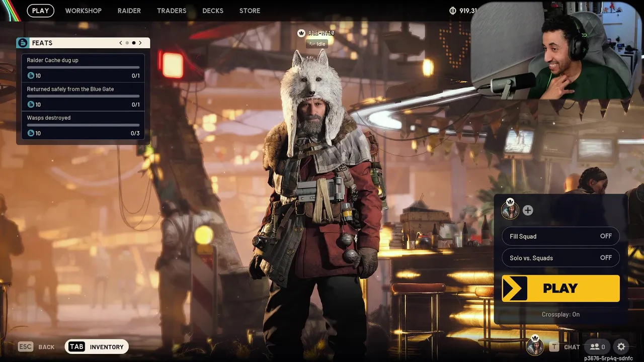Switch to the Raider tab

click(129, 11)
